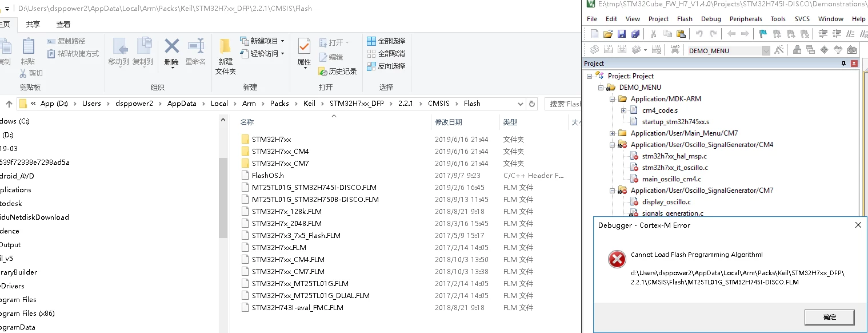Click the 删除 delete icon in Explorer ribbon
This screenshot has width=868, height=333.
[171, 46]
